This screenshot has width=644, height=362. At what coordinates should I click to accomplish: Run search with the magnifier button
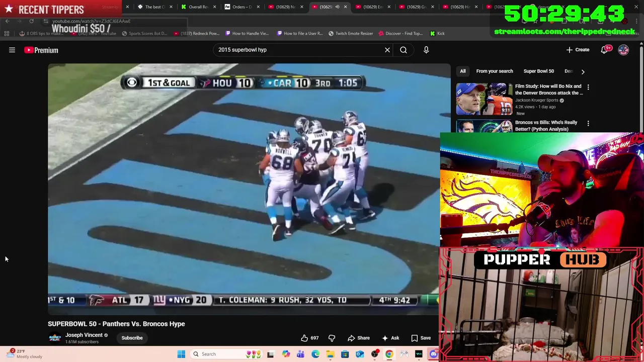click(404, 50)
